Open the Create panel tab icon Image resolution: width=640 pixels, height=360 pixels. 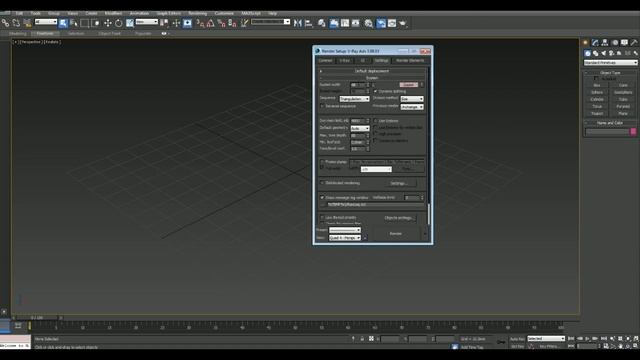(585, 42)
